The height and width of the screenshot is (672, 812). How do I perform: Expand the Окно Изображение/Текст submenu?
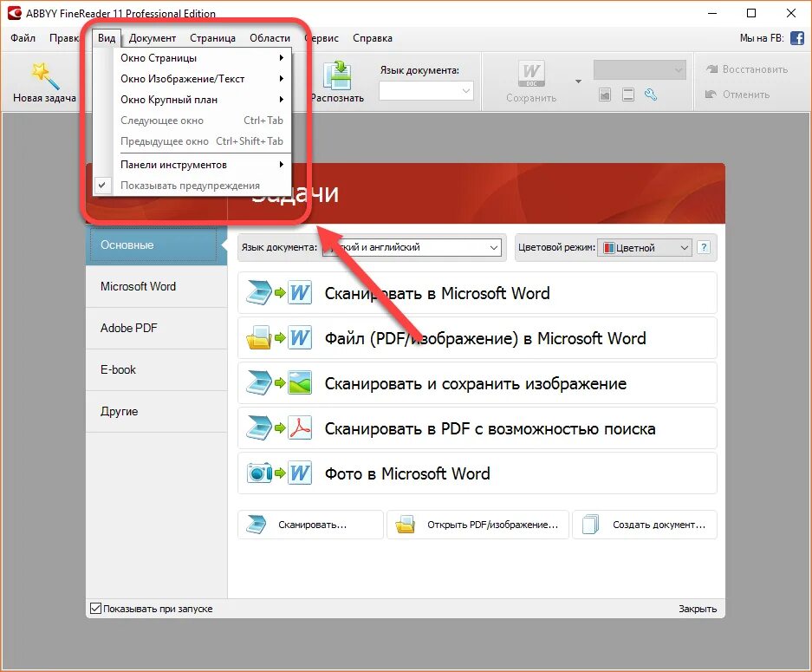coord(192,79)
